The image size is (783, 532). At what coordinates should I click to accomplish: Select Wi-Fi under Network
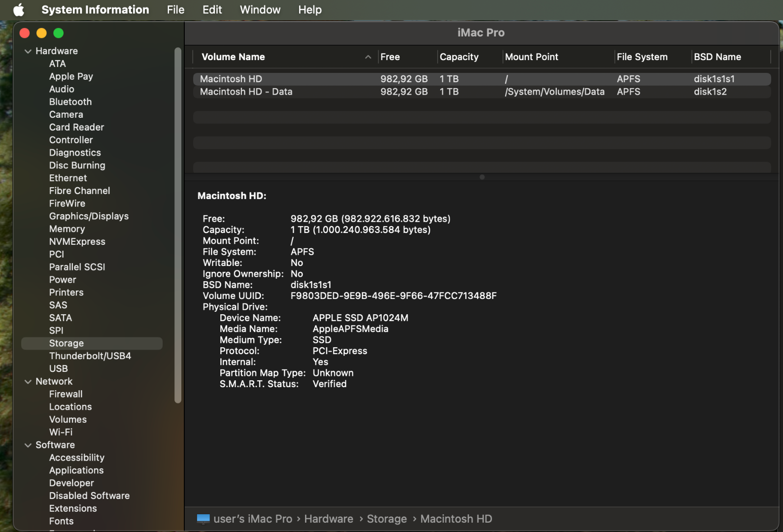(61, 432)
